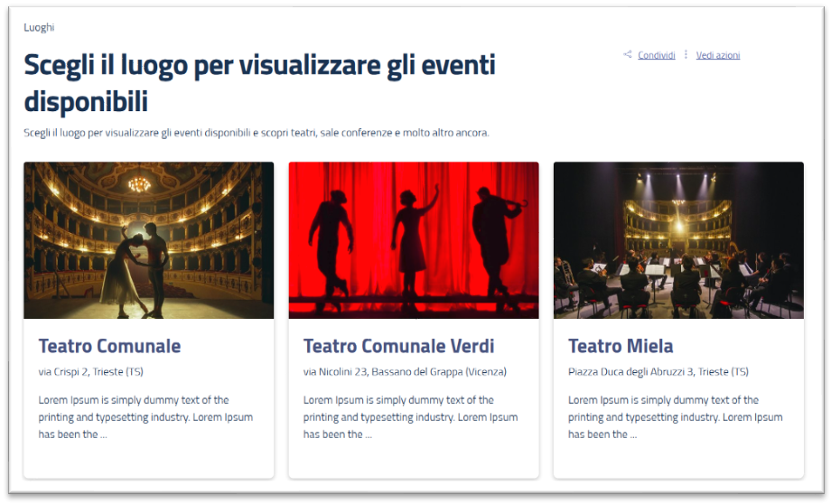The image size is (831, 504).
Task: Click the Teatro Miela description text
Action: (x=675, y=416)
